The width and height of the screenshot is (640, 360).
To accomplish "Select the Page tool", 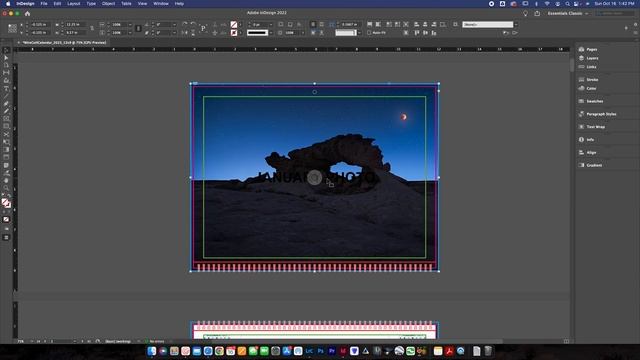I will pyautogui.click(x=6, y=65).
